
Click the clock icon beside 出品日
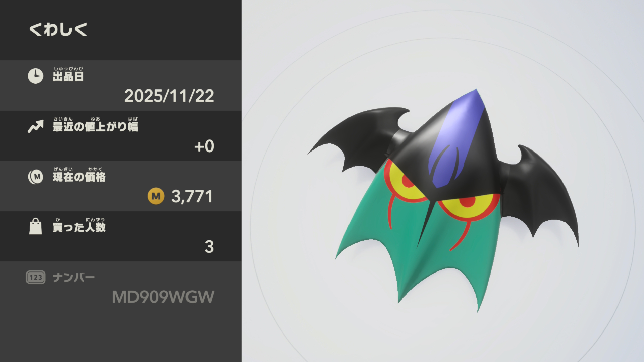click(x=36, y=76)
